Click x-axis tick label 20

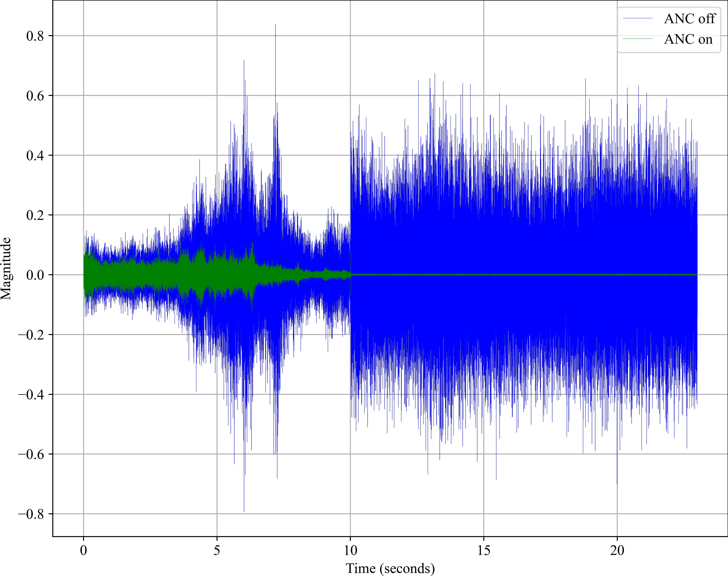pyautogui.click(x=617, y=550)
